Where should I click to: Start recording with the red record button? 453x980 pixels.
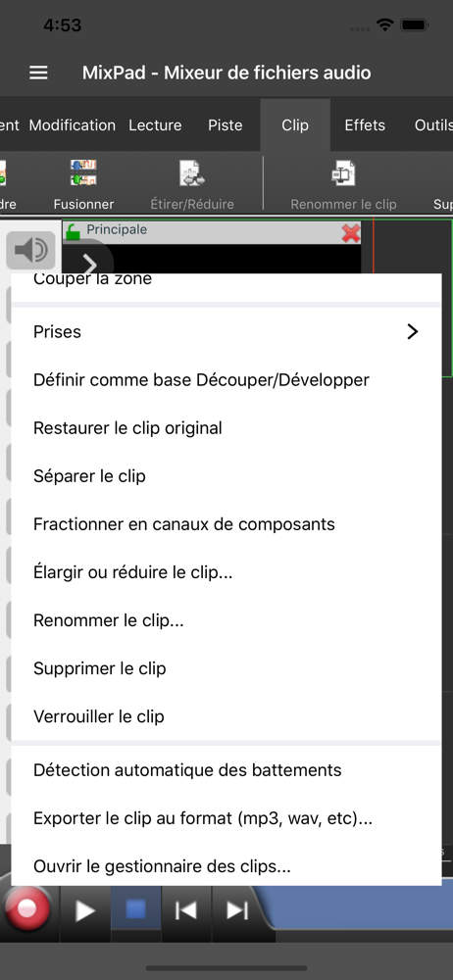click(x=26, y=908)
